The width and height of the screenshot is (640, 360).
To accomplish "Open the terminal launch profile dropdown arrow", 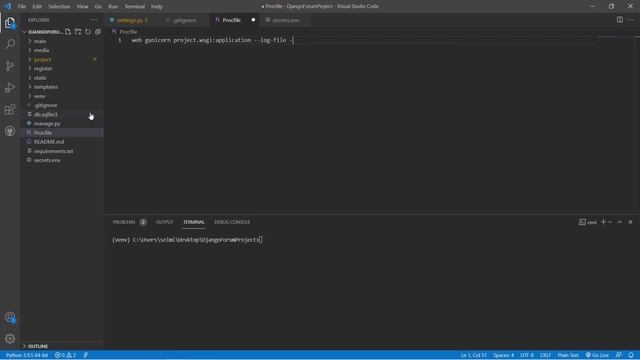I will 610,222.
